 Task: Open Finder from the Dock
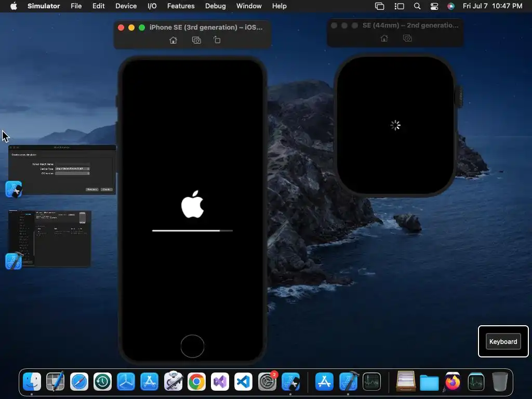point(32,382)
